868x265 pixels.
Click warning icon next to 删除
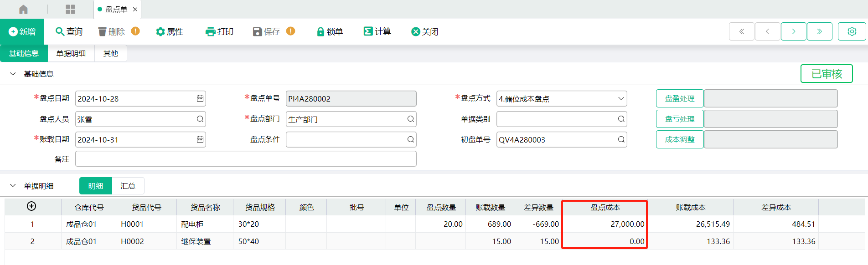(135, 31)
